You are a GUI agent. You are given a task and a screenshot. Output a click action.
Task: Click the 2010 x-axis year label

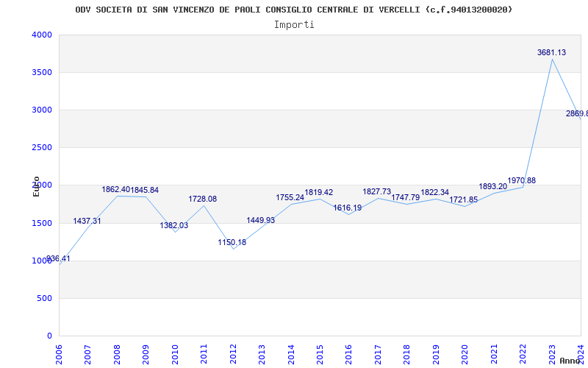pos(175,355)
